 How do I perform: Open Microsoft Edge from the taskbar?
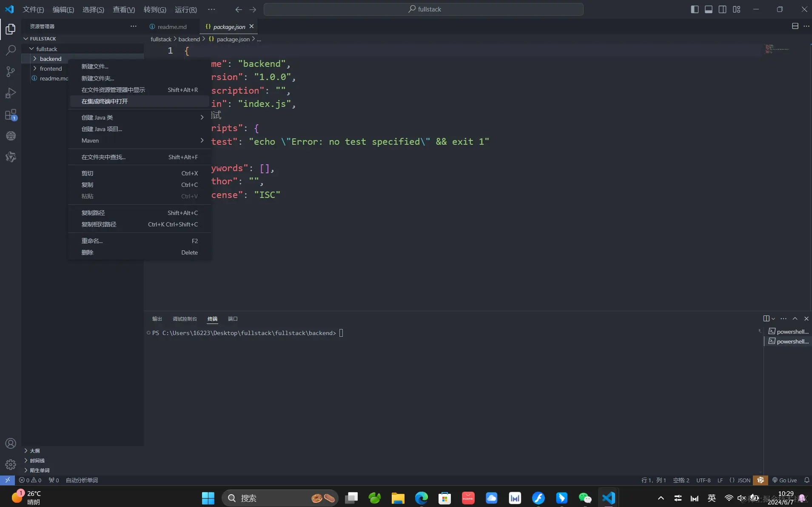pos(421,498)
